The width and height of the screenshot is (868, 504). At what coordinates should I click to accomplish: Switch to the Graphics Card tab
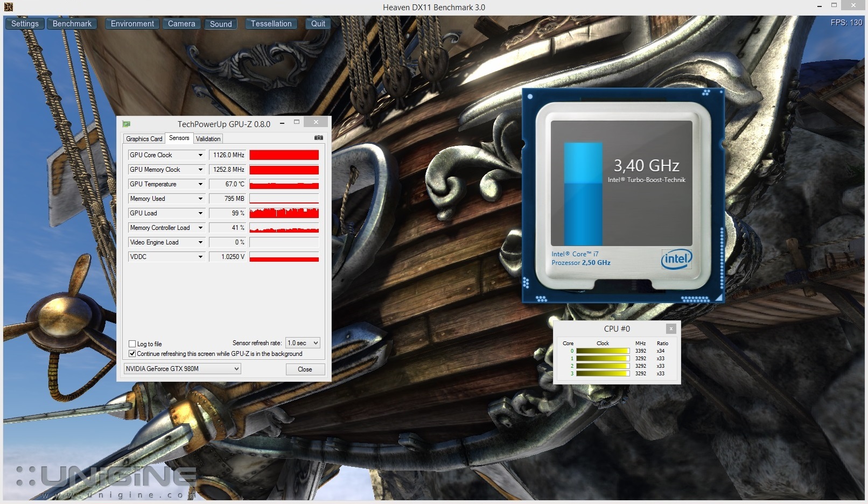coord(144,139)
